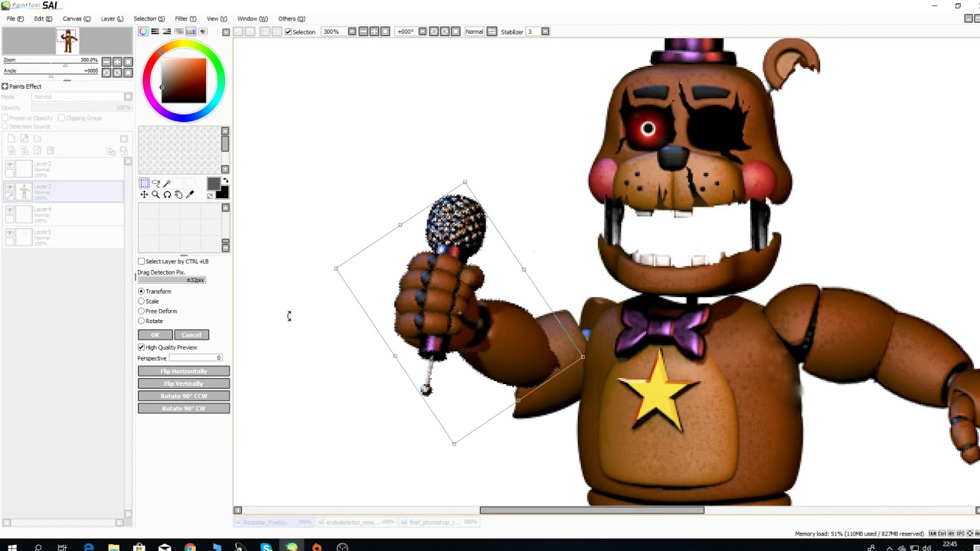The height and width of the screenshot is (551, 980).
Task: Select the Lasso tool
Action: [155, 183]
